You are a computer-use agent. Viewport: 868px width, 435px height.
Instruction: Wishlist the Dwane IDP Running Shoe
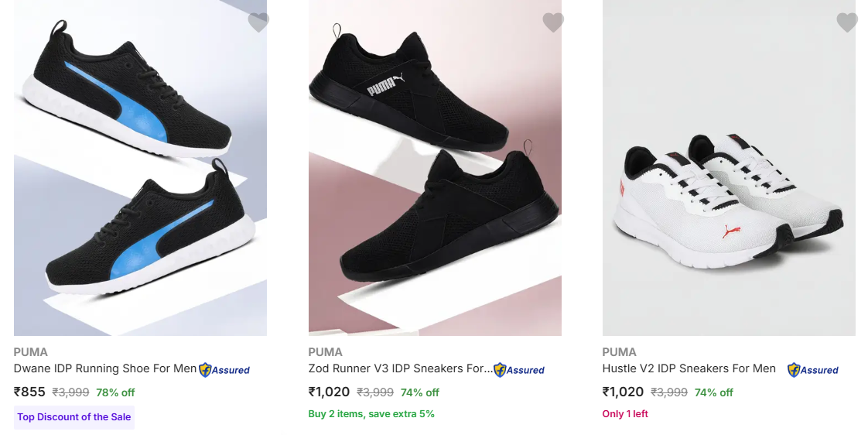pyautogui.click(x=258, y=22)
